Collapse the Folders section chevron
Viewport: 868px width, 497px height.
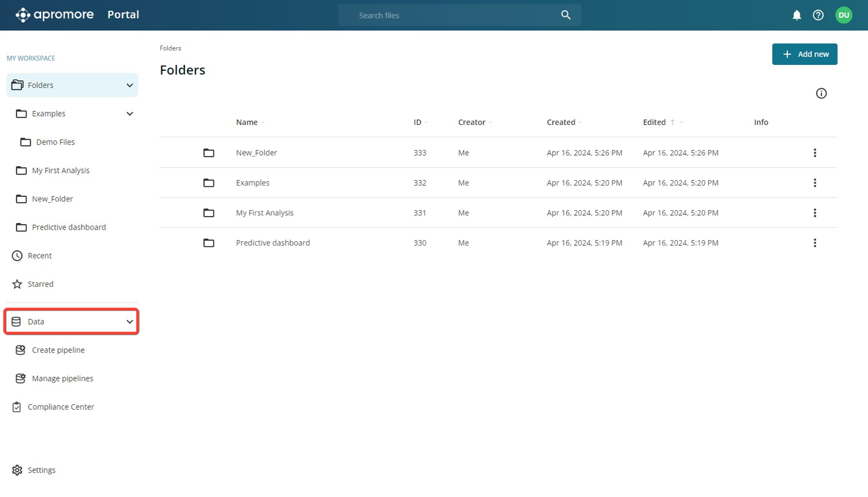129,85
